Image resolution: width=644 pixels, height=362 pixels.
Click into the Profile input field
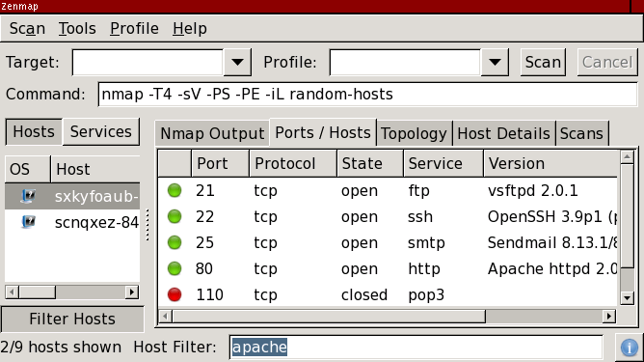tap(405, 62)
